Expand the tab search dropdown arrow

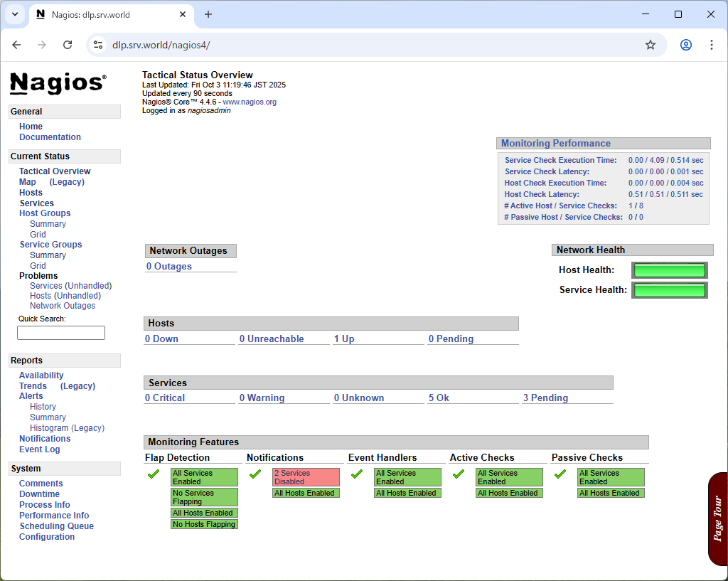pyautogui.click(x=15, y=14)
